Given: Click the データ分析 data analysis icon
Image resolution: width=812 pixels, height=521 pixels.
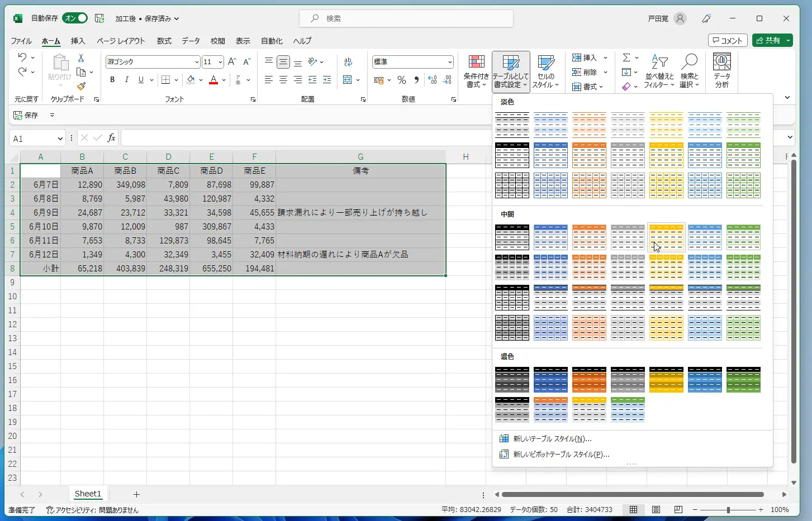Looking at the screenshot, I should (722, 71).
